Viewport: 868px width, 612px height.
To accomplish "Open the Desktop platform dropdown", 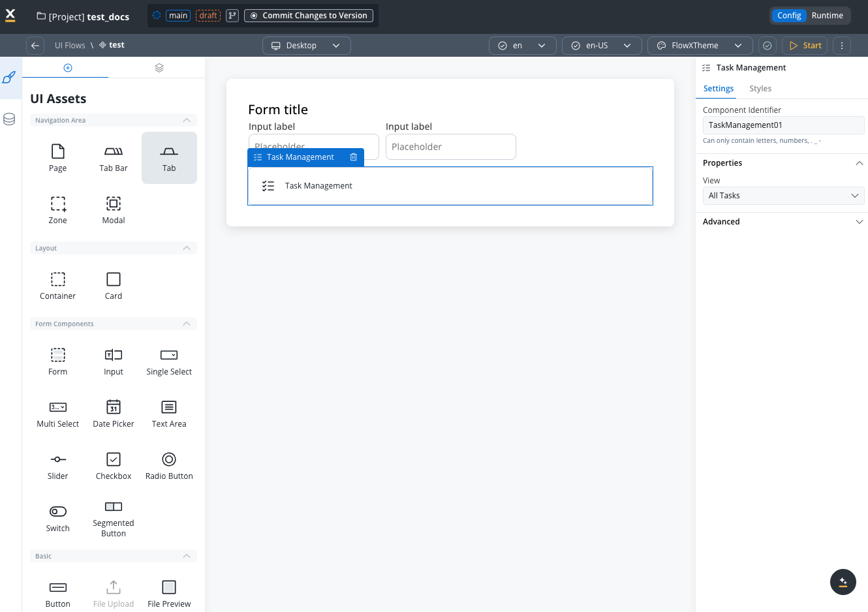I will [x=306, y=46].
